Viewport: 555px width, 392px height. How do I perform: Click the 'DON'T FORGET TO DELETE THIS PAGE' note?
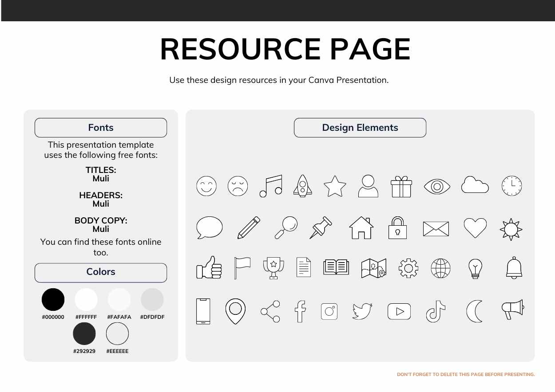pyautogui.click(x=466, y=375)
